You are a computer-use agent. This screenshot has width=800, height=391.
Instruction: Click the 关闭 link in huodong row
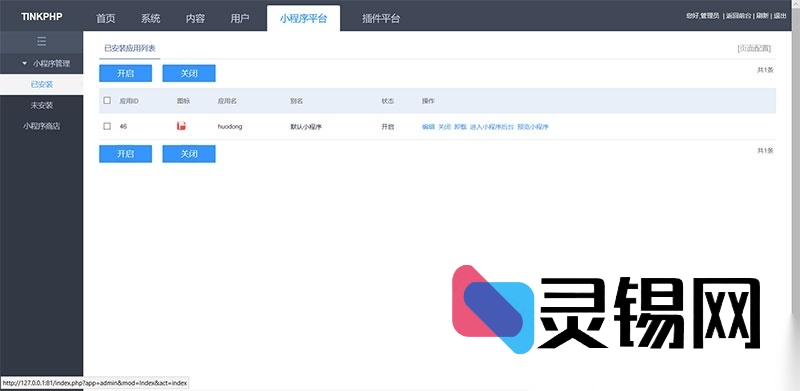pos(444,127)
